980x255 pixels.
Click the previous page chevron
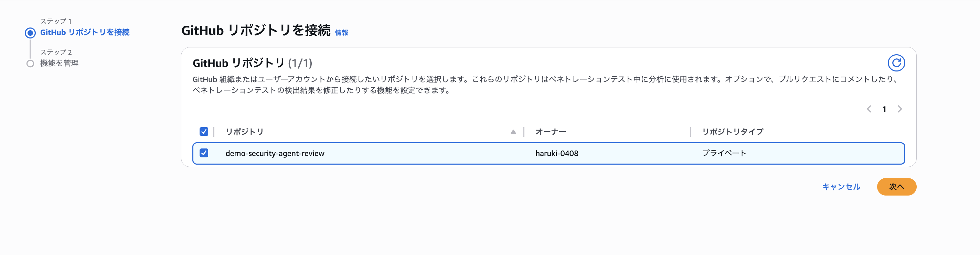869,109
